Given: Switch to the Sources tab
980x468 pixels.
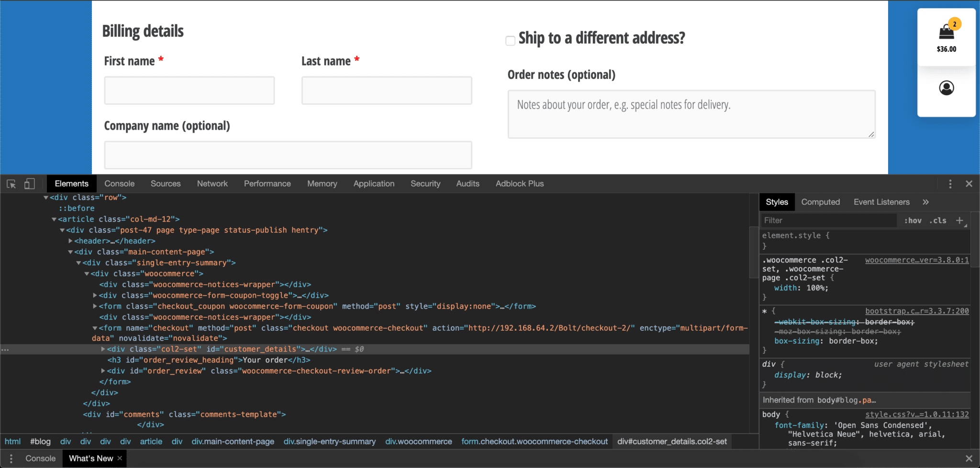Looking at the screenshot, I should 166,184.
